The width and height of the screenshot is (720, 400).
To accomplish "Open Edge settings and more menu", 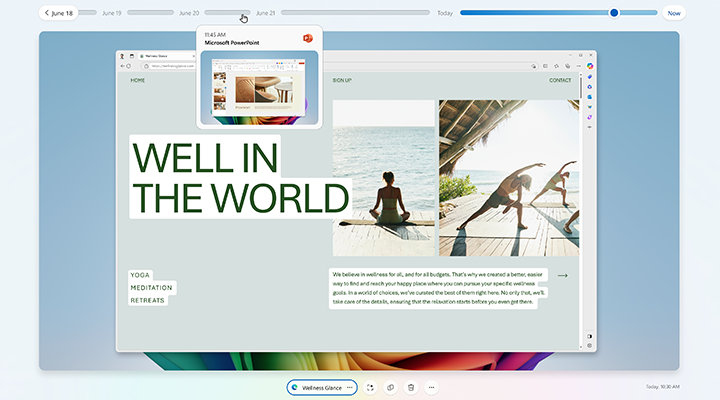I will click(x=579, y=66).
